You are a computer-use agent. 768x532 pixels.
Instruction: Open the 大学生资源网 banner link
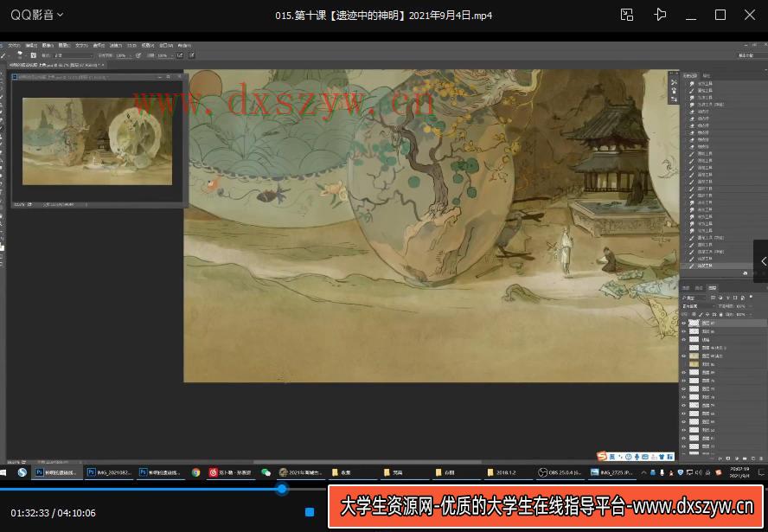(x=546, y=507)
